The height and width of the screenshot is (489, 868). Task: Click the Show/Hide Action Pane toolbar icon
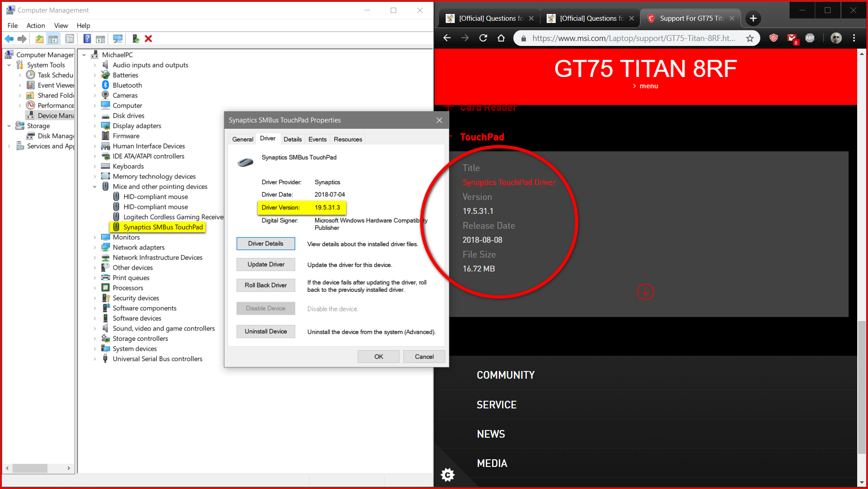point(101,39)
